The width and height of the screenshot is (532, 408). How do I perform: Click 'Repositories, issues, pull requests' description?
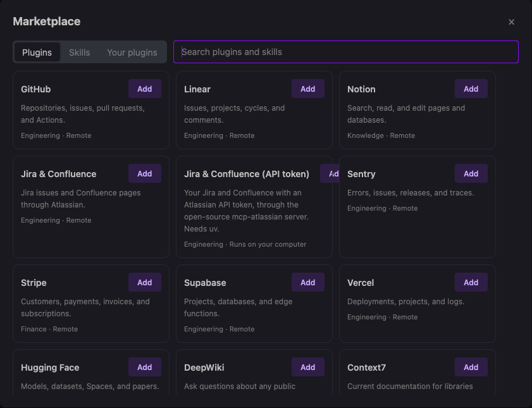83,114
